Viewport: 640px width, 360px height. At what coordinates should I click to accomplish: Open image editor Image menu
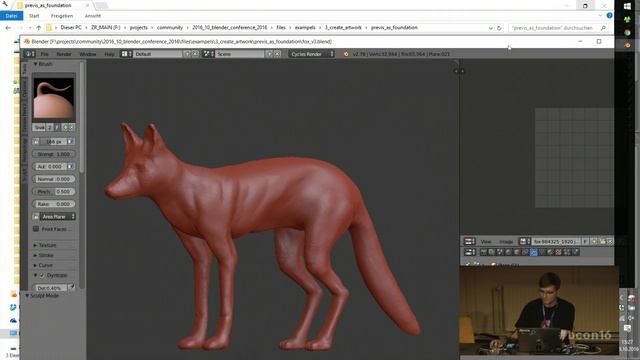point(506,242)
